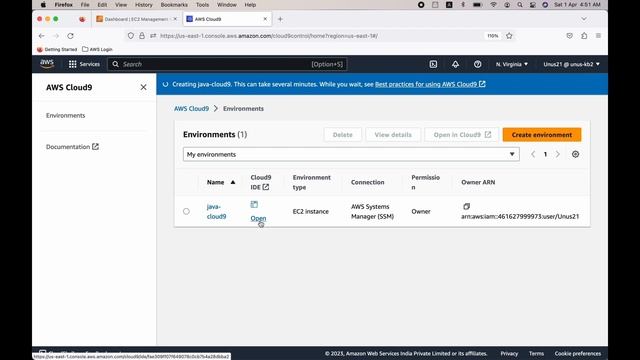Screen dimensions: 640x360
Task: Open the AWS help question mark
Action: pos(478,64)
